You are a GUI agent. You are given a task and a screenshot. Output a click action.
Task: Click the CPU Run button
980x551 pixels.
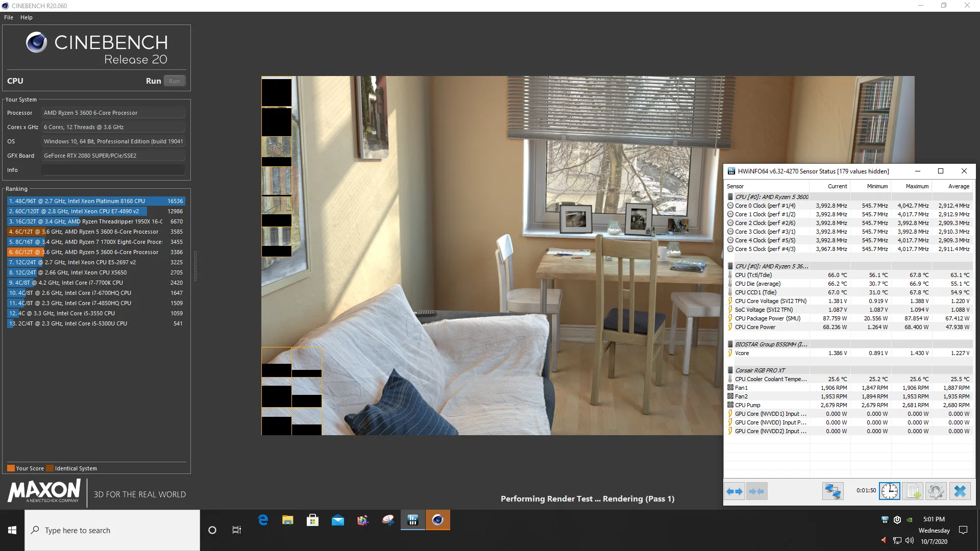pos(174,81)
